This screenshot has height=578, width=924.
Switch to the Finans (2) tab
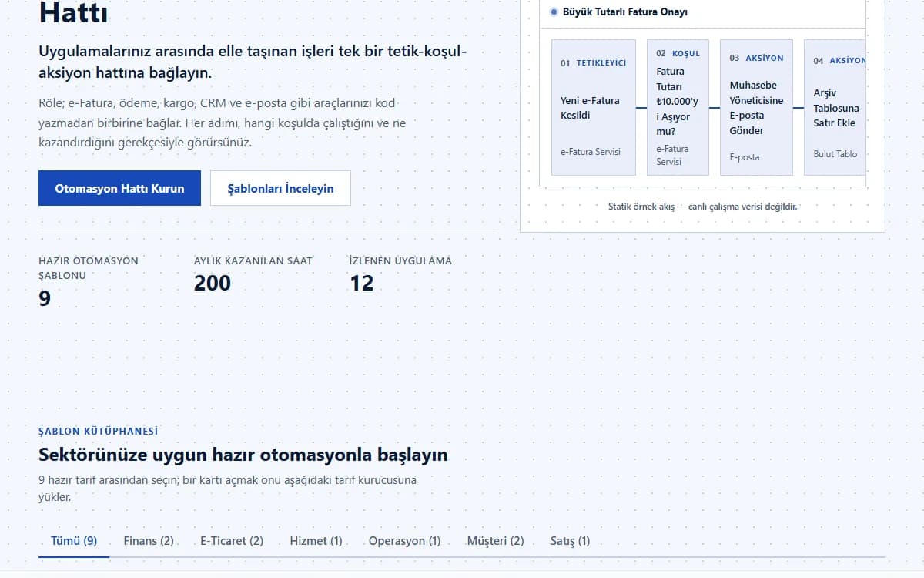[149, 541]
